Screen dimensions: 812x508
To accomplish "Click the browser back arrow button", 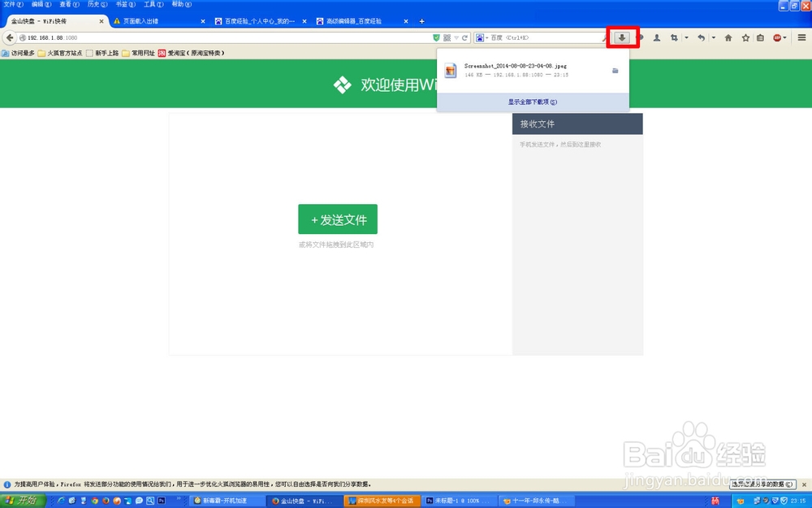I will point(9,37).
